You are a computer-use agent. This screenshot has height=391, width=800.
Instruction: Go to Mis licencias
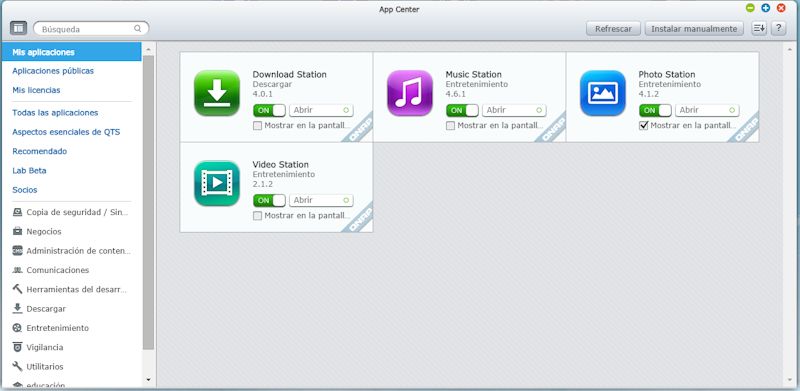(x=36, y=90)
